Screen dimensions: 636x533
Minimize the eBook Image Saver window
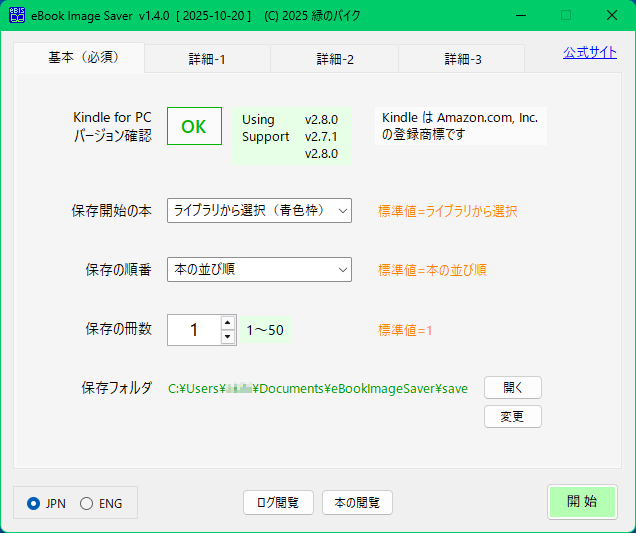pyautogui.click(x=520, y=15)
